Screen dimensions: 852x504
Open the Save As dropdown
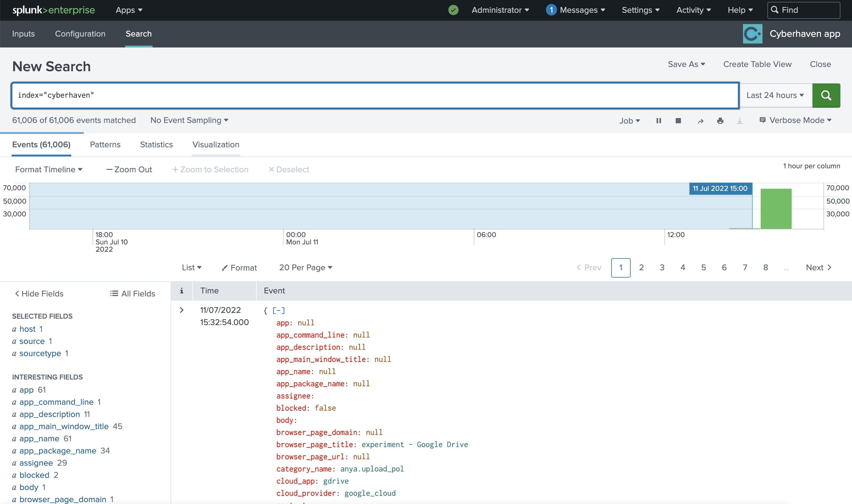686,64
